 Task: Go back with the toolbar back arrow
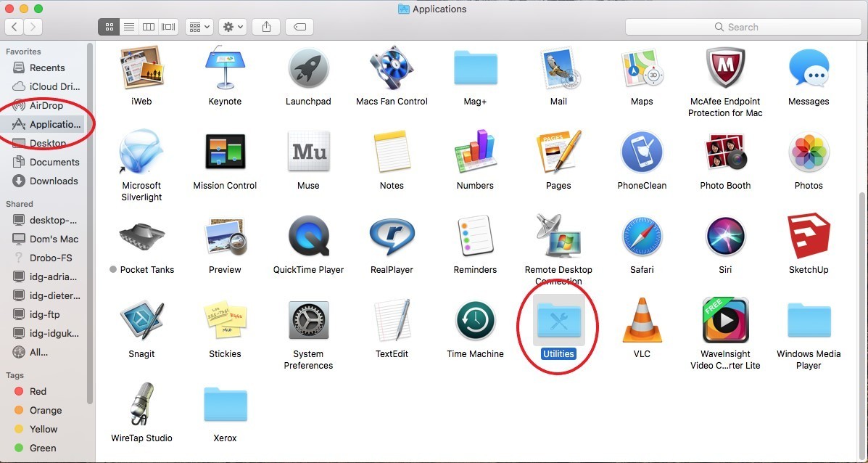pos(15,27)
